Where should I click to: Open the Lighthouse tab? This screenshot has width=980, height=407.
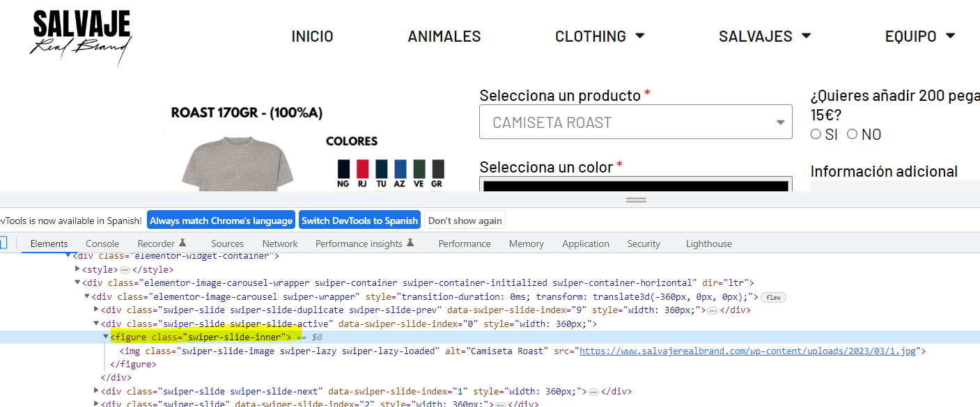[709, 244]
